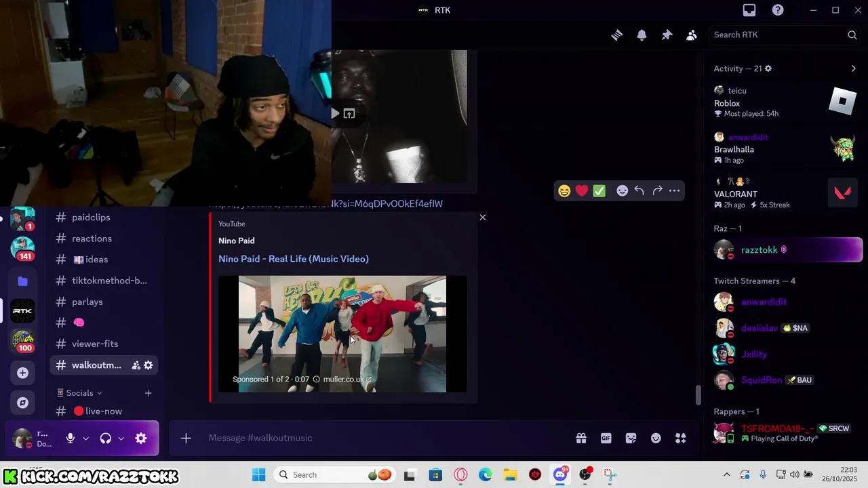The width and height of the screenshot is (868, 488).
Task: React with the red heart emoji
Action: (582, 191)
